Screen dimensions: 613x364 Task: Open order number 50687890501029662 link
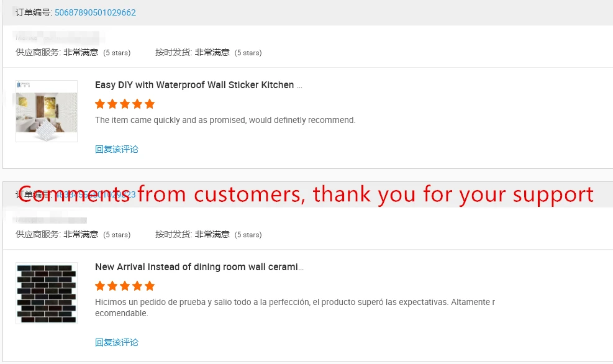(x=95, y=12)
